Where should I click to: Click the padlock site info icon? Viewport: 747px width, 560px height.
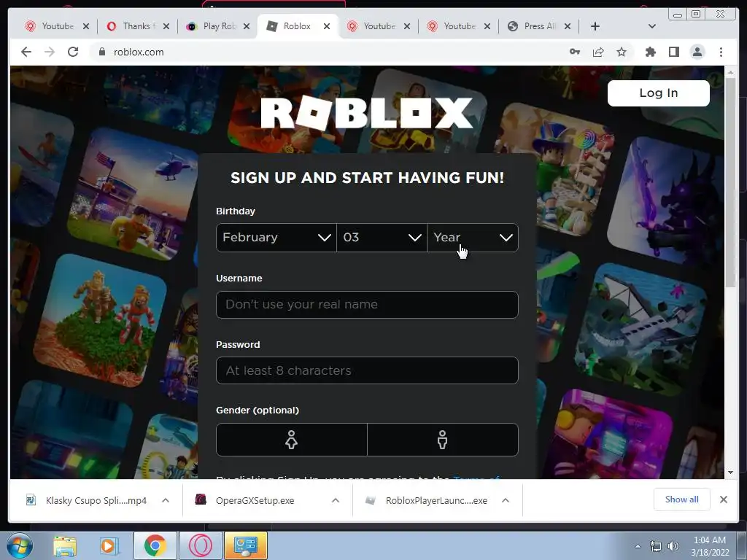coord(101,52)
